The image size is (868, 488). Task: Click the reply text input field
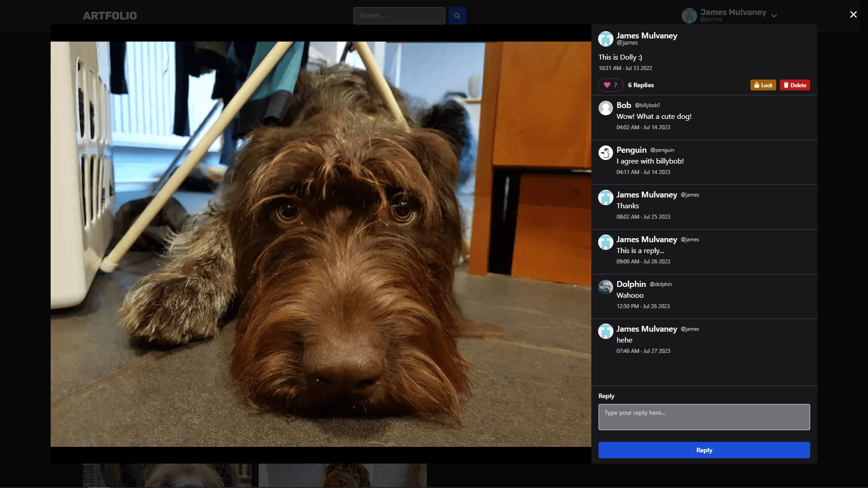tap(704, 417)
